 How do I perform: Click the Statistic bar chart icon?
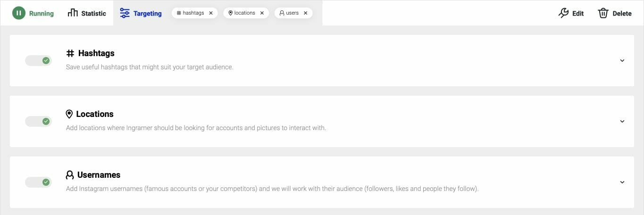73,13
